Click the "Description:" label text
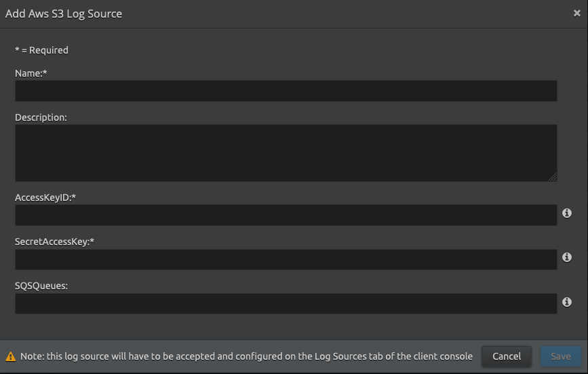 point(41,117)
